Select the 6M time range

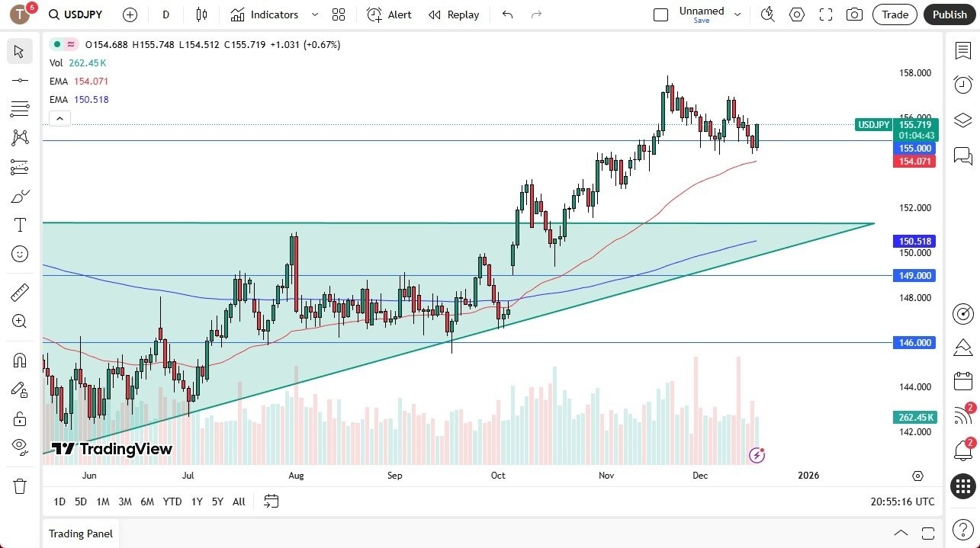[x=147, y=502]
